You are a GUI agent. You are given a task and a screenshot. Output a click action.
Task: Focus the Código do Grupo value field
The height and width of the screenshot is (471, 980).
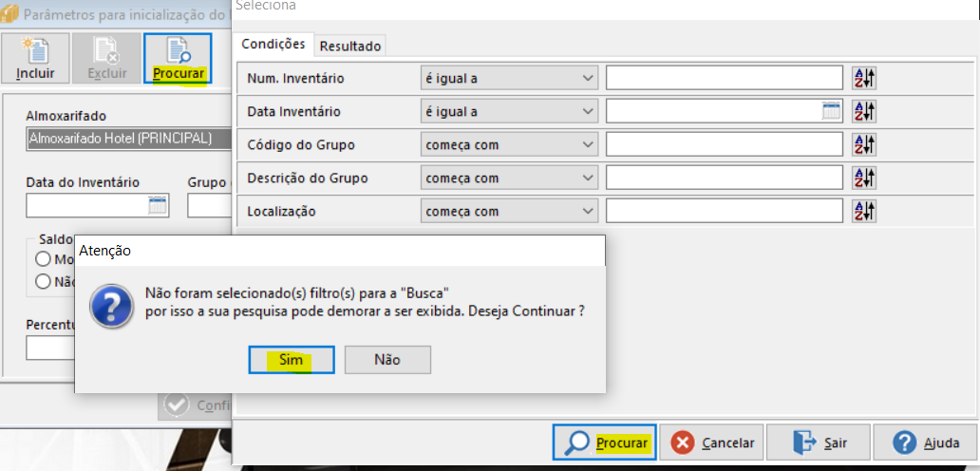tap(725, 144)
